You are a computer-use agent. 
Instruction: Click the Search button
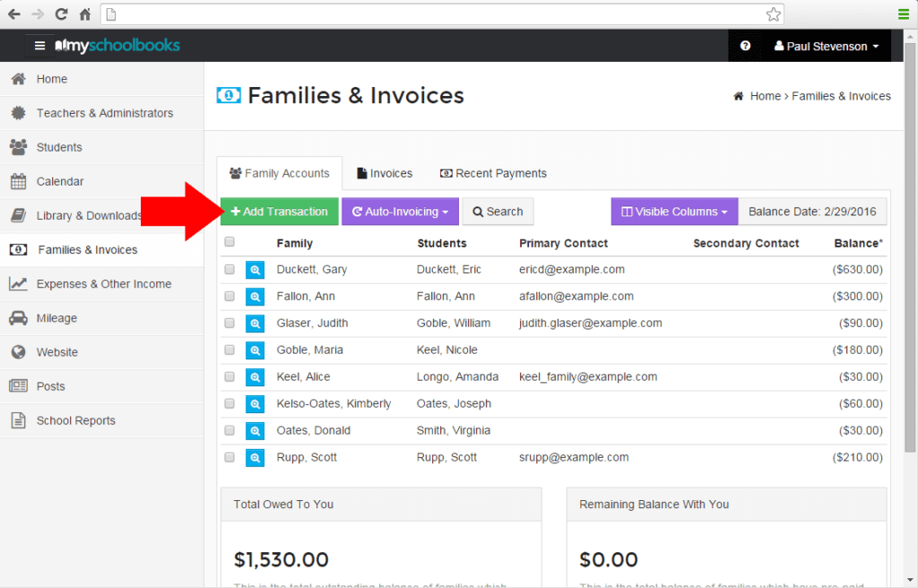(498, 212)
